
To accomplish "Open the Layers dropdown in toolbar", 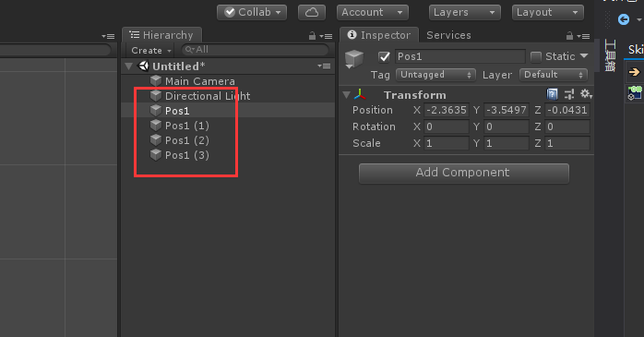I will [464, 12].
